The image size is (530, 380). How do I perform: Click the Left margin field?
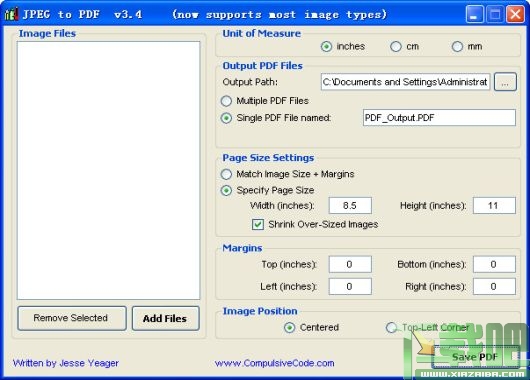350,287
